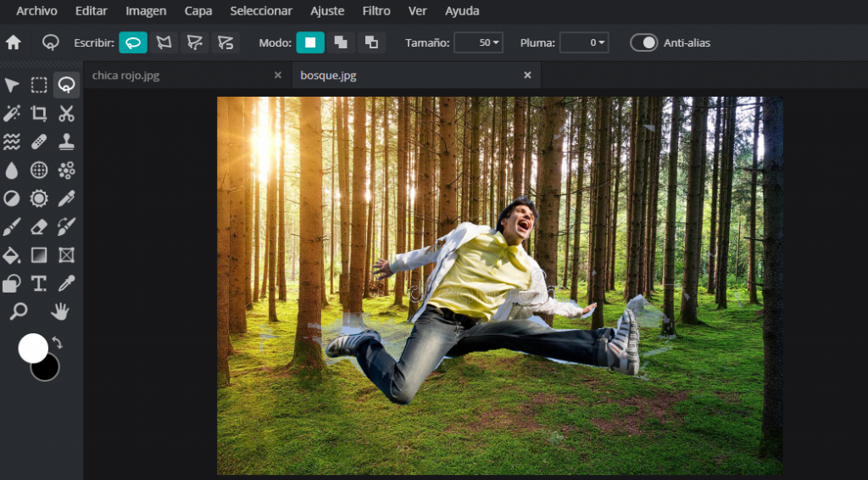
Task: Close the bosque.jpg tab
Action: [527, 75]
